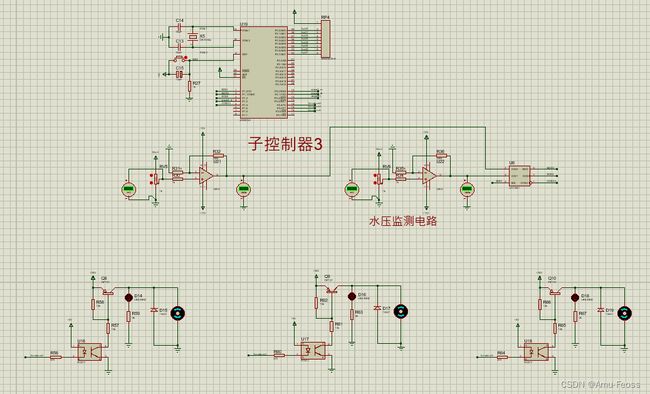
Task: Select transistor Q8 in left motor driver
Action: pyautogui.click(x=107, y=291)
